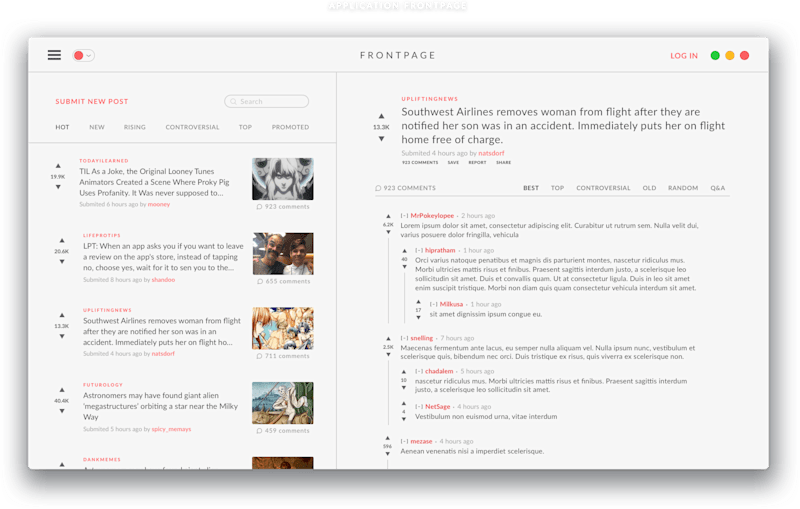The image size is (800, 509).
Task: Downvote the Astronomers megastructures post
Action: [62, 411]
